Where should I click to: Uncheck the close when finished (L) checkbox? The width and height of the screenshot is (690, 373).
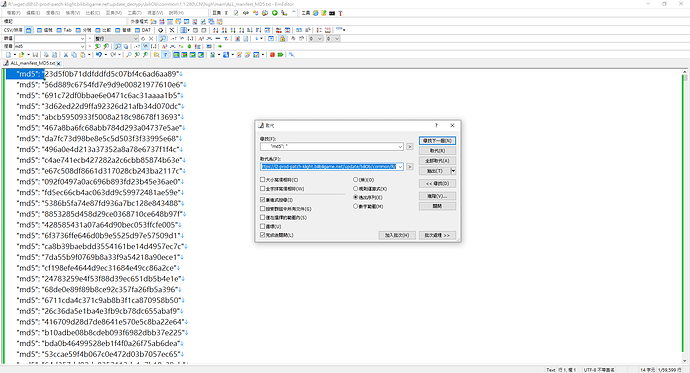point(263,235)
